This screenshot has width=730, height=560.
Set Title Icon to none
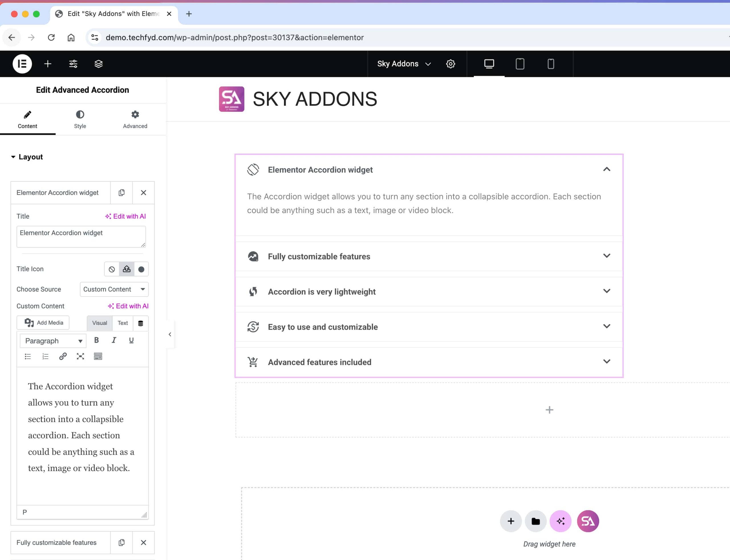pyautogui.click(x=112, y=269)
